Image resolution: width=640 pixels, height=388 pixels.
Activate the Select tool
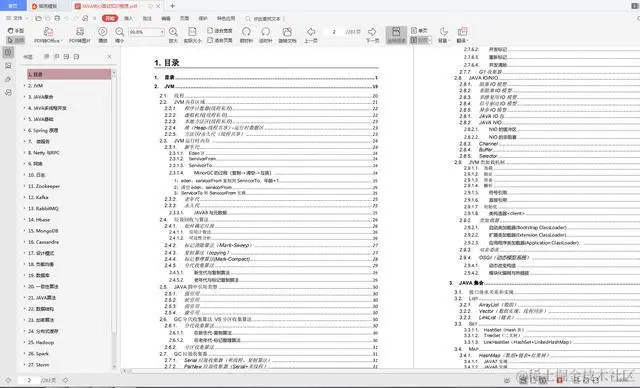[x=16, y=40]
